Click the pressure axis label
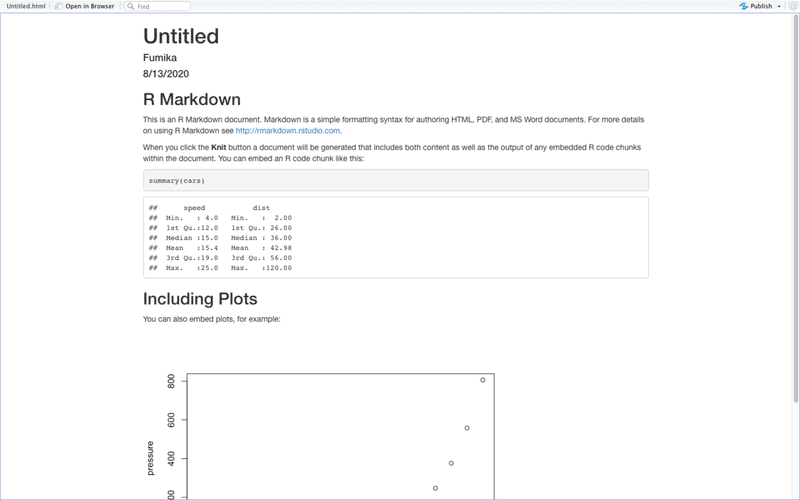The height and width of the screenshot is (500, 800). (151, 455)
